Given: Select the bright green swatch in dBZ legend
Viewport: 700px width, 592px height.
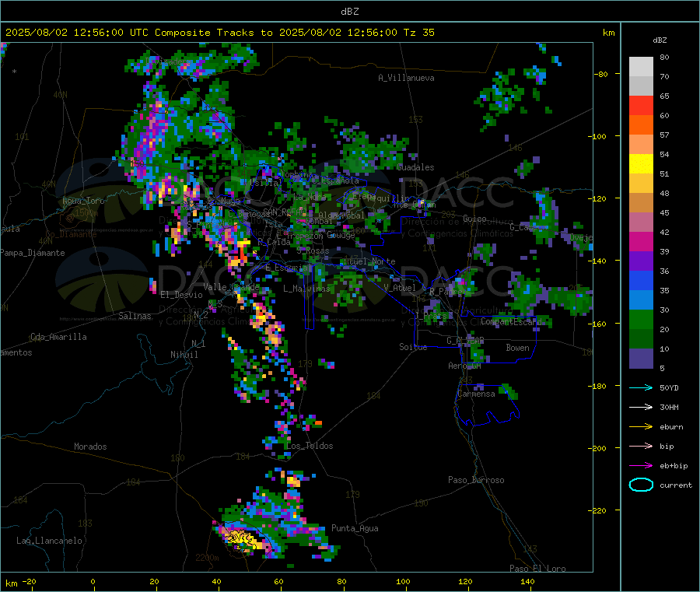Looking at the screenshot, I should pyautogui.click(x=641, y=319).
